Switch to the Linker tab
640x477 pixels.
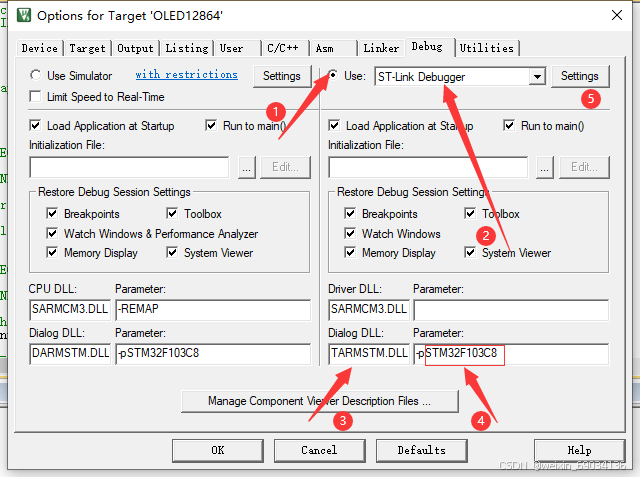pyautogui.click(x=381, y=48)
